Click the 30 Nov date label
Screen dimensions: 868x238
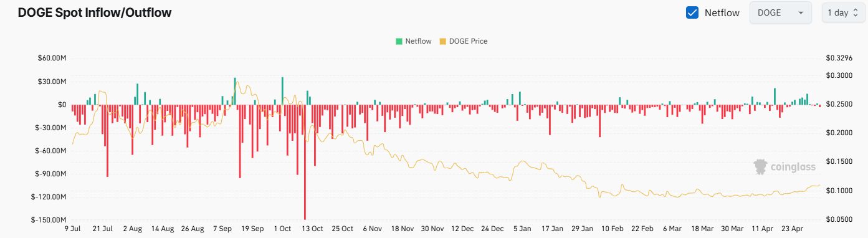point(432,229)
